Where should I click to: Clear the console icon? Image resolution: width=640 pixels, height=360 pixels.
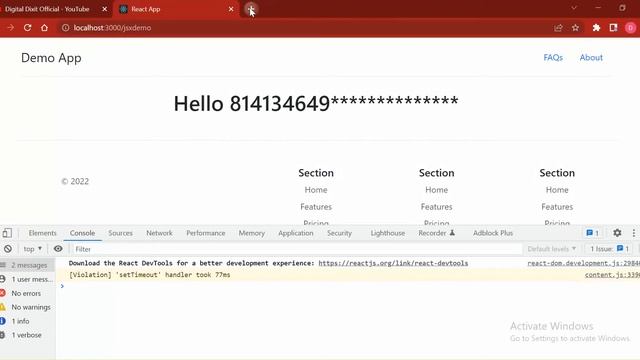8,249
